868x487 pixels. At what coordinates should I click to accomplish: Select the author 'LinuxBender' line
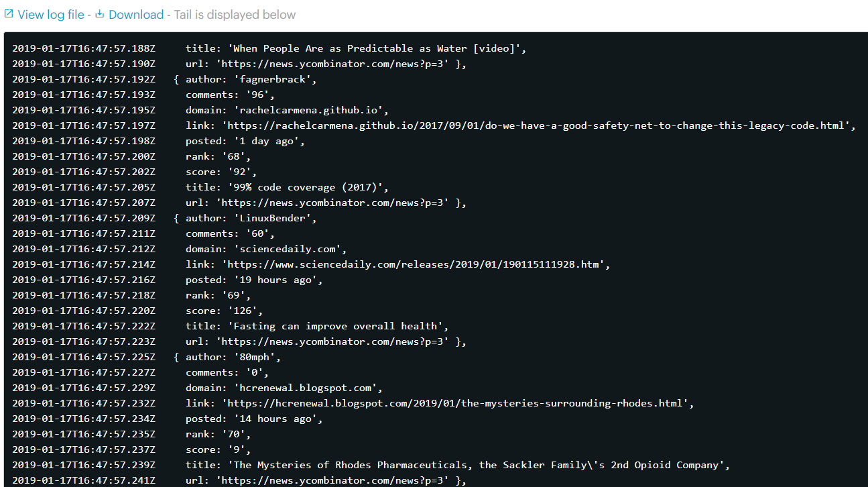[x=243, y=217]
